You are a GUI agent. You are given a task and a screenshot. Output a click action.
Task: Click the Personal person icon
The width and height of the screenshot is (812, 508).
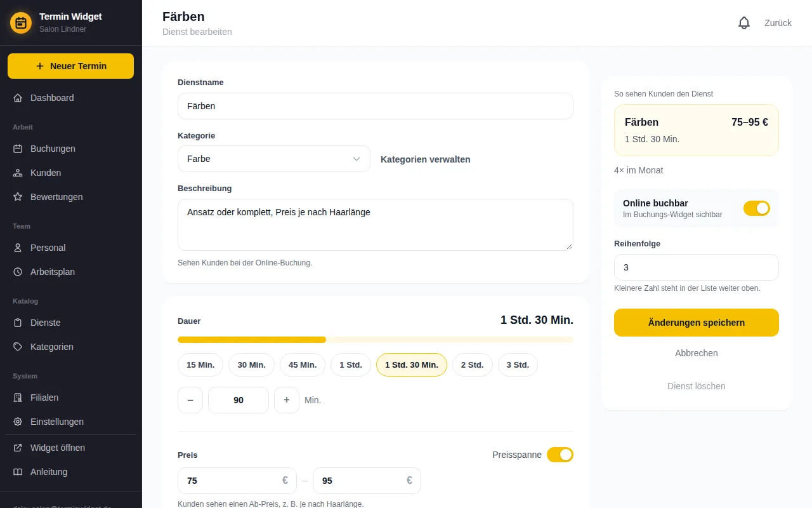pyautogui.click(x=18, y=248)
